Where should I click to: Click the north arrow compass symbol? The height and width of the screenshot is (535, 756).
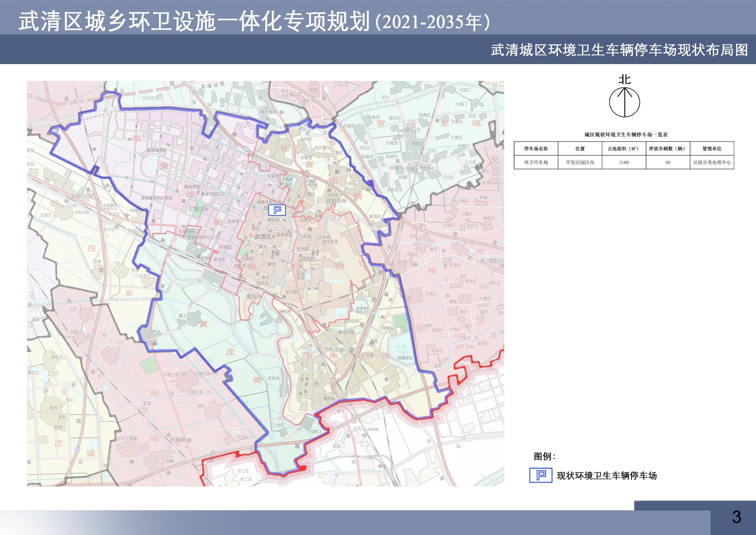(624, 102)
